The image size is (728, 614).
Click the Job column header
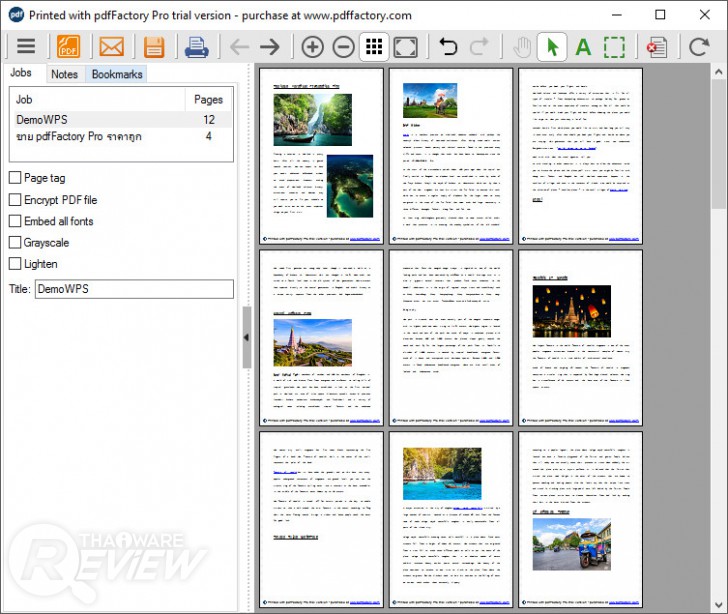point(98,99)
